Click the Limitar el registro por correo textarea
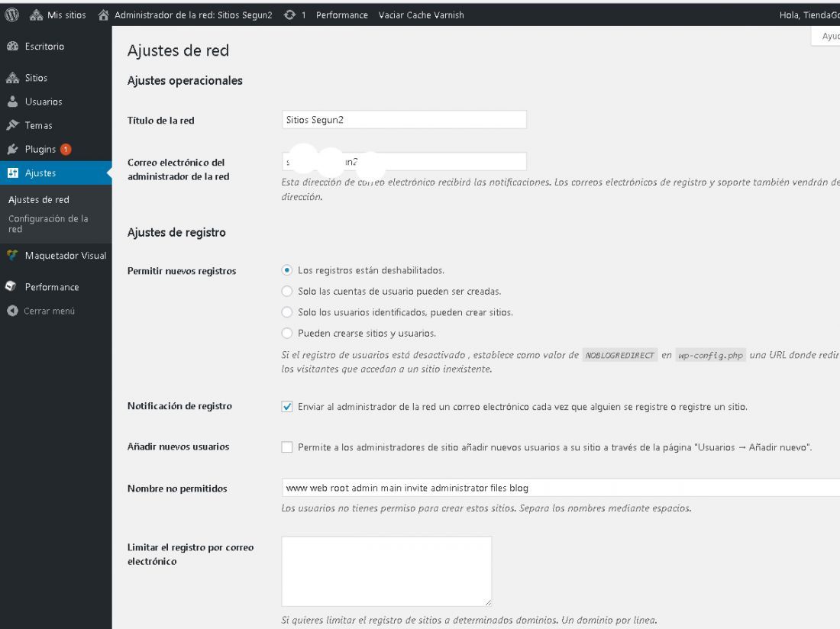The width and height of the screenshot is (840, 629). (x=386, y=571)
